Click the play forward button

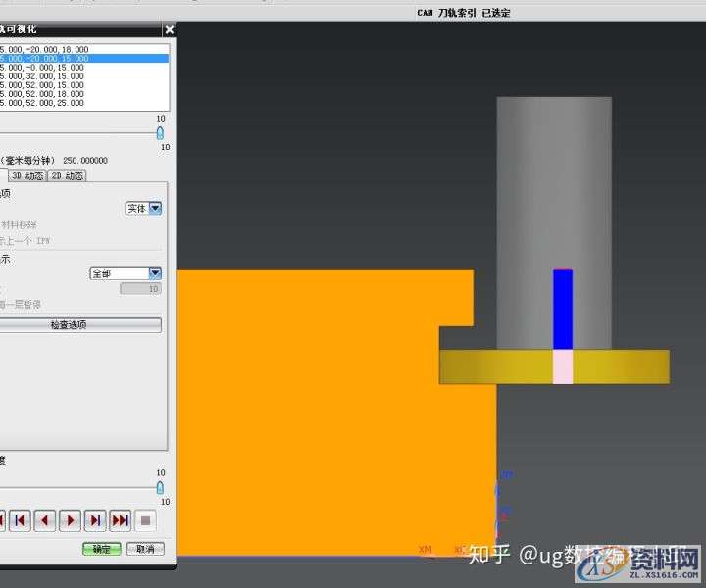click(70, 520)
